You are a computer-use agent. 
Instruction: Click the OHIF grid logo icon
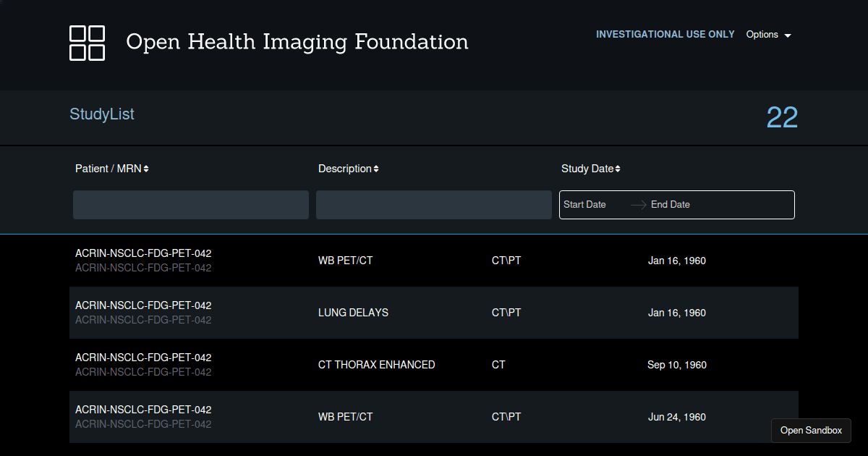point(87,43)
